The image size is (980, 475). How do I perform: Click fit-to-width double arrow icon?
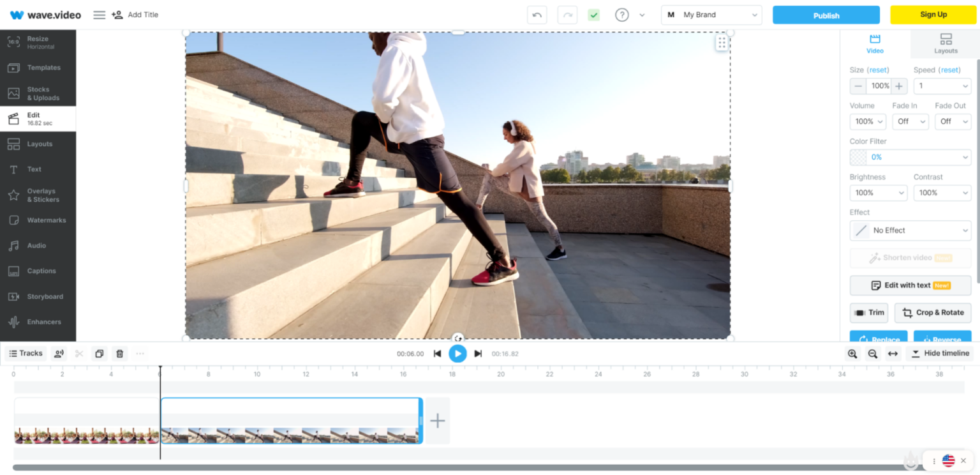[x=893, y=354]
